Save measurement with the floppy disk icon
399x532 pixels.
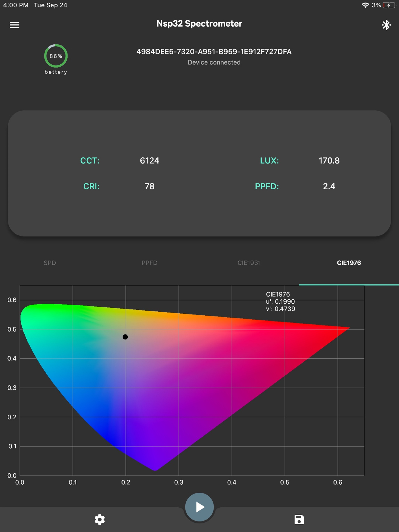pos(299,520)
